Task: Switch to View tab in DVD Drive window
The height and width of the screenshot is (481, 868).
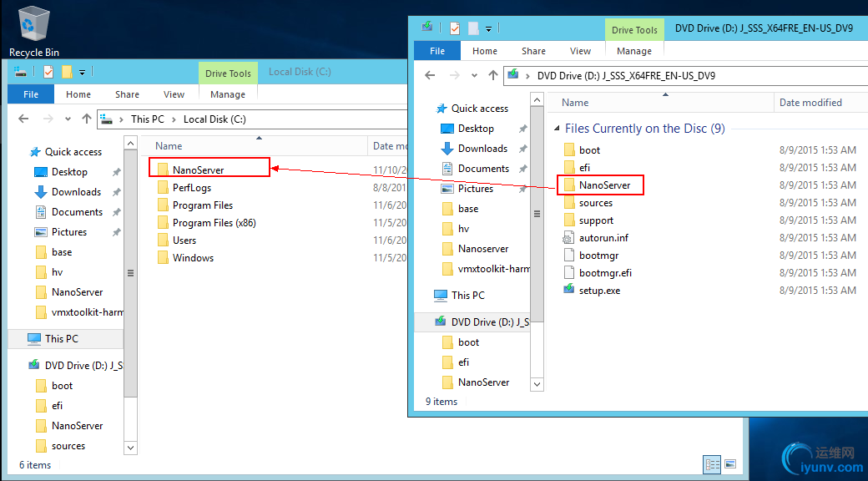Action: pyautogui.click(x=580, y=51)
